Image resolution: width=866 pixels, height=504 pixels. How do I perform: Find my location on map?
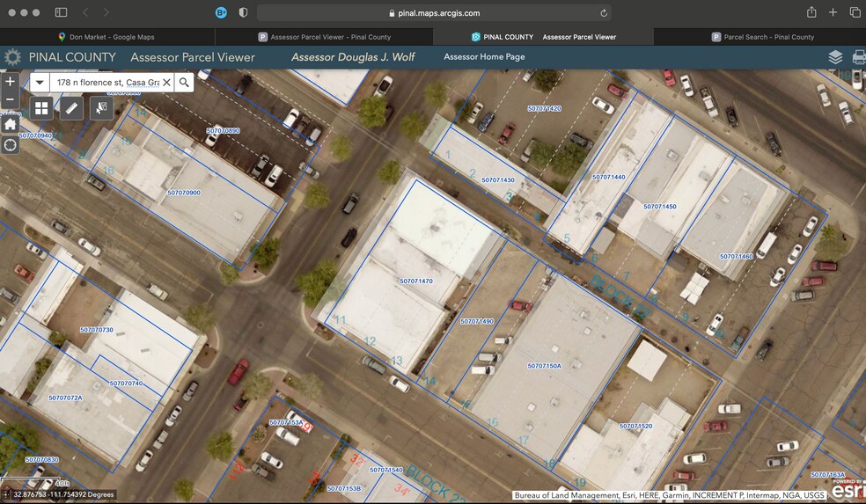tap(10, 145)
